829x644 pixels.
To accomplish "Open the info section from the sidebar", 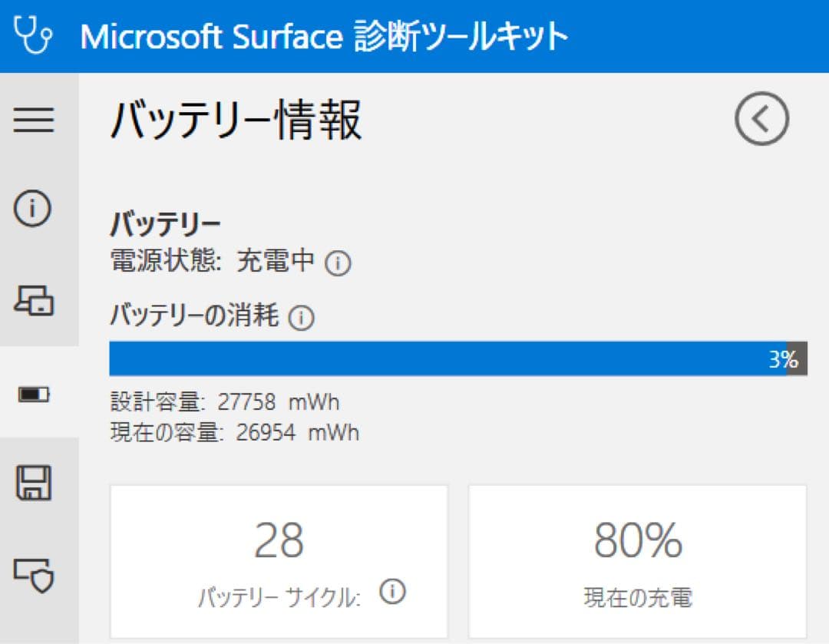I will 32,207.
